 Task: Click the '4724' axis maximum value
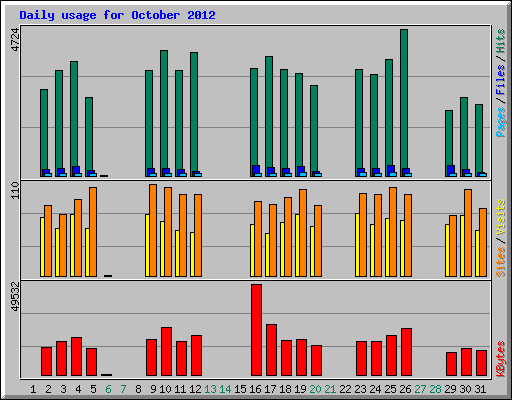[15, 39]
